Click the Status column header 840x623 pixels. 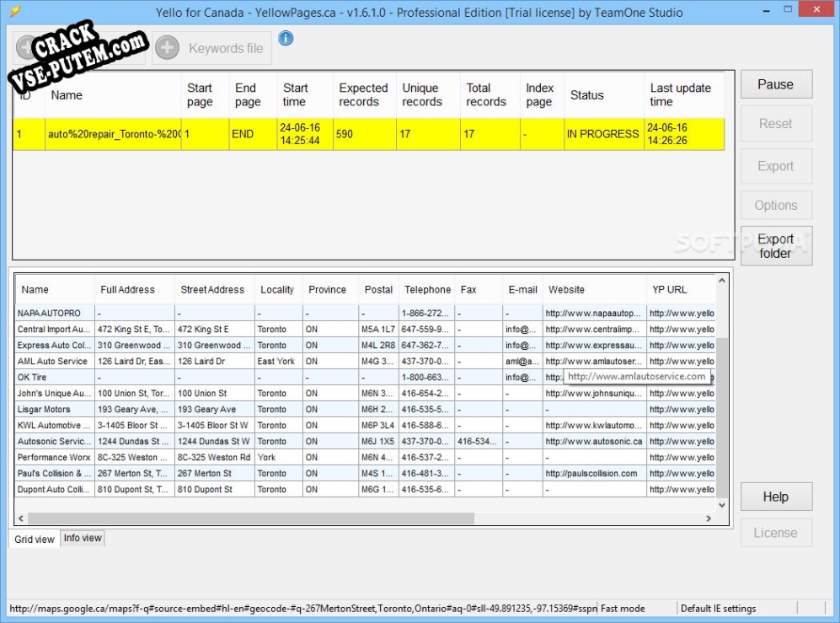pyautogui.click(x=603, y=95)
